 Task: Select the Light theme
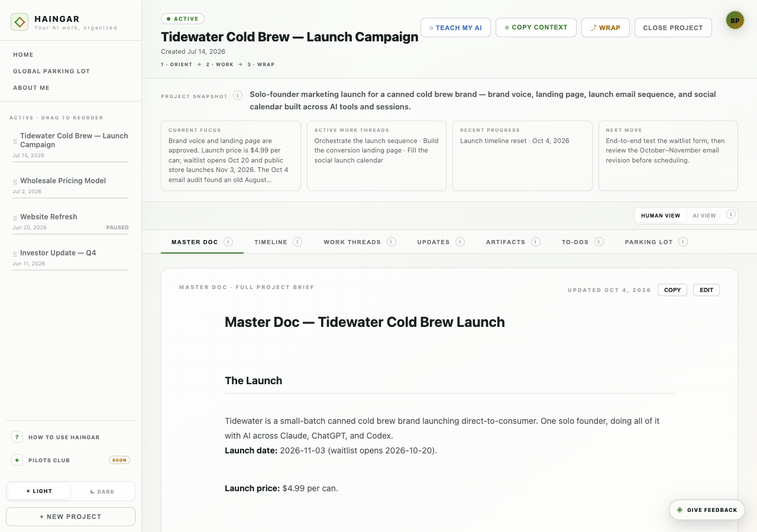pyautogui.click(x=39, y=491)
